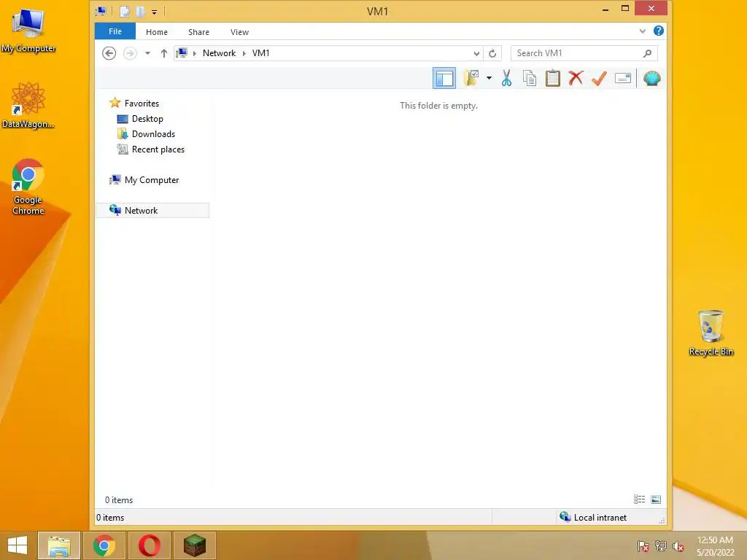This screenshot has width=747, height=560.
Task: Expand the arrow after Network breadcrumb
Action: (244, 53)
